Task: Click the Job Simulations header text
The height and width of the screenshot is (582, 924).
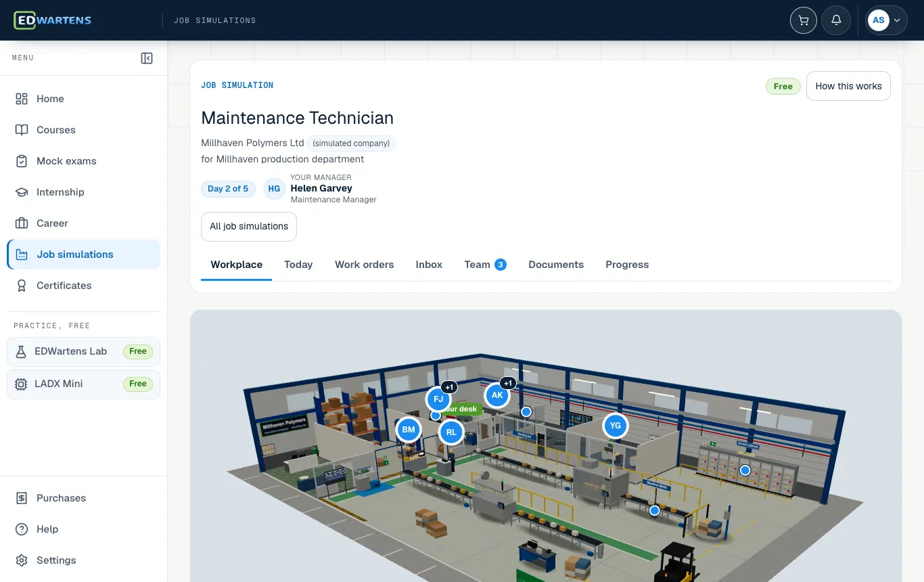Action: coord(214,21)
